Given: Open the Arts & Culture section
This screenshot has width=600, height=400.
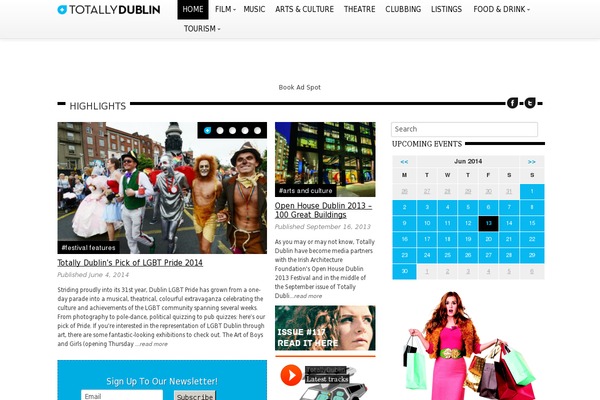Looking at the screenshot, I should pyautogui.click(x=305, y=9).
